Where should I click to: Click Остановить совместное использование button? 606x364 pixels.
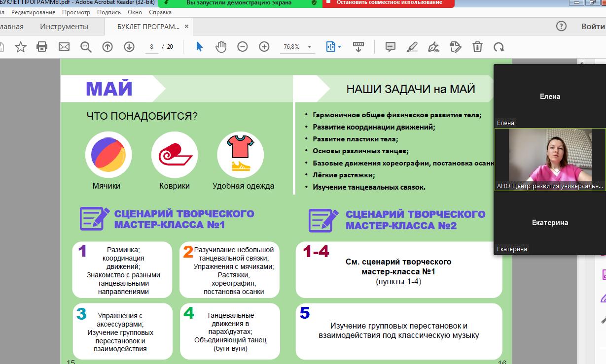click(390, 3)
